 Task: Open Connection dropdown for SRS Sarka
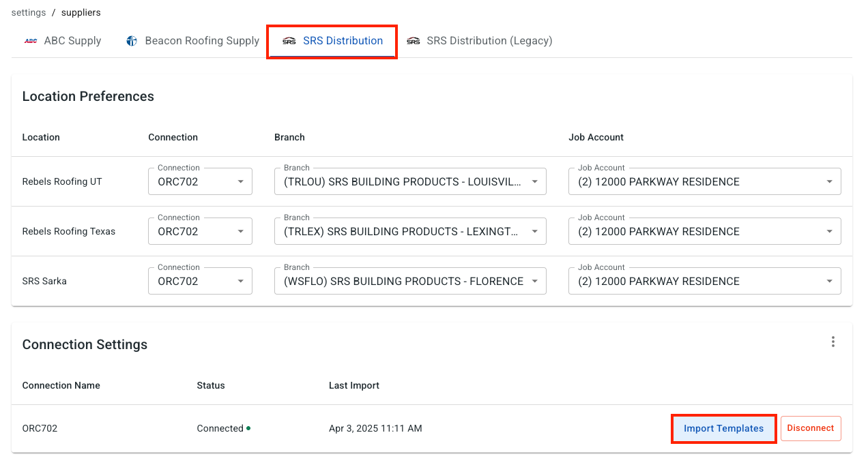[200, 281]
